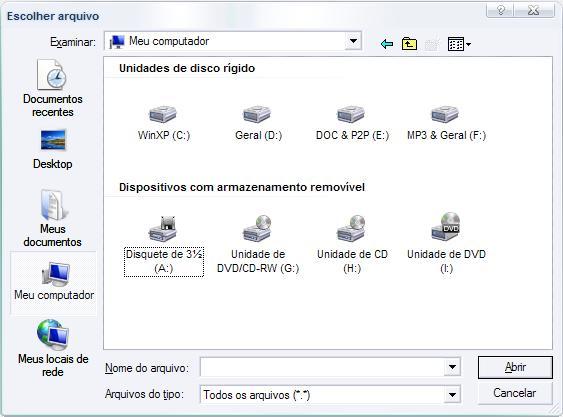Select the Unidade de DVD (I:) drive
Screen dimensions: 563x417
tap(446, 245)
